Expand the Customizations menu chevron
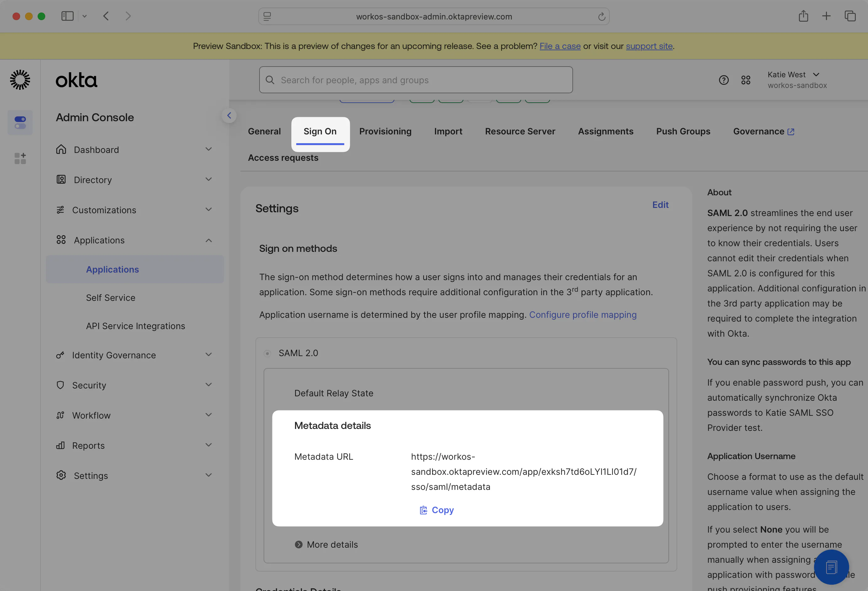Viewport: 868px width, 591px height. [x=209, y=209]
